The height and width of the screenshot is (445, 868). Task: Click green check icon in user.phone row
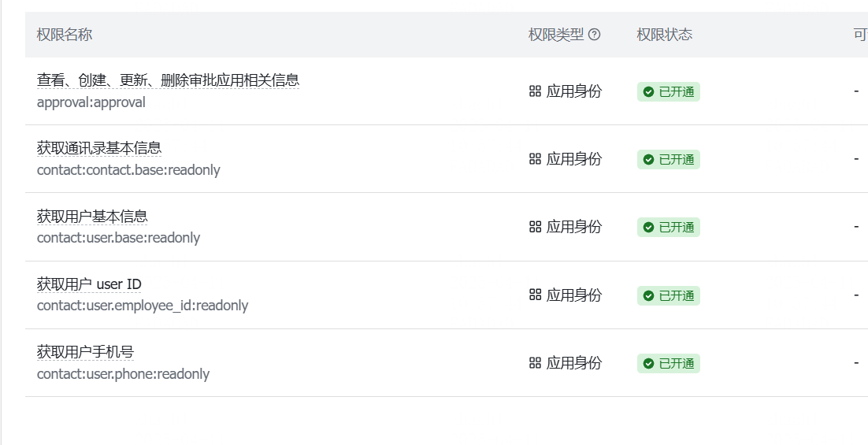(x=649, y=364)
